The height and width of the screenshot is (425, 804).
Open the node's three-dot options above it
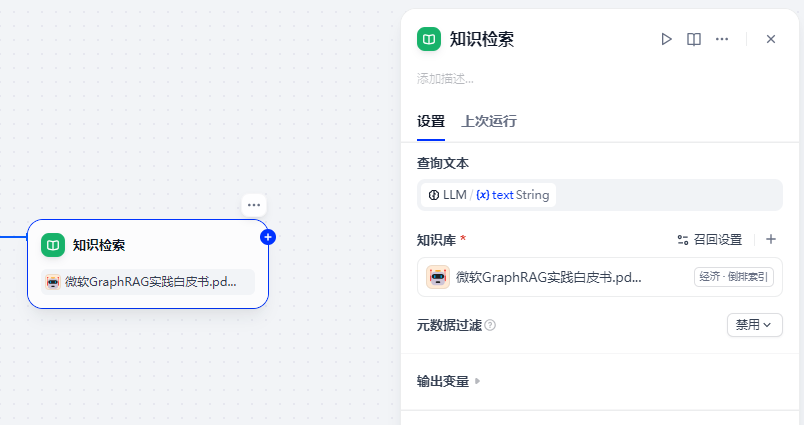[x=254, y=205]
